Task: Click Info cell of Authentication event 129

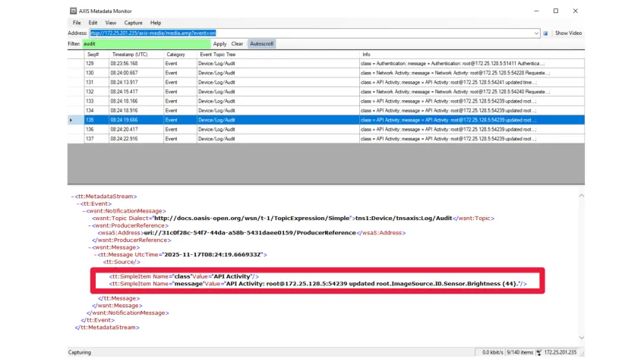Action: pyautogui.click(x=472, y=64)
